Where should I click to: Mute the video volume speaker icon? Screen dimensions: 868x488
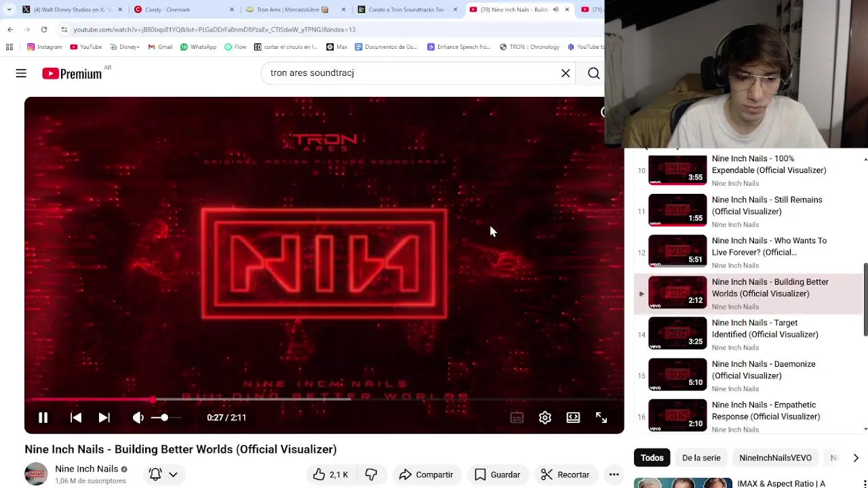tap(138, 418)
